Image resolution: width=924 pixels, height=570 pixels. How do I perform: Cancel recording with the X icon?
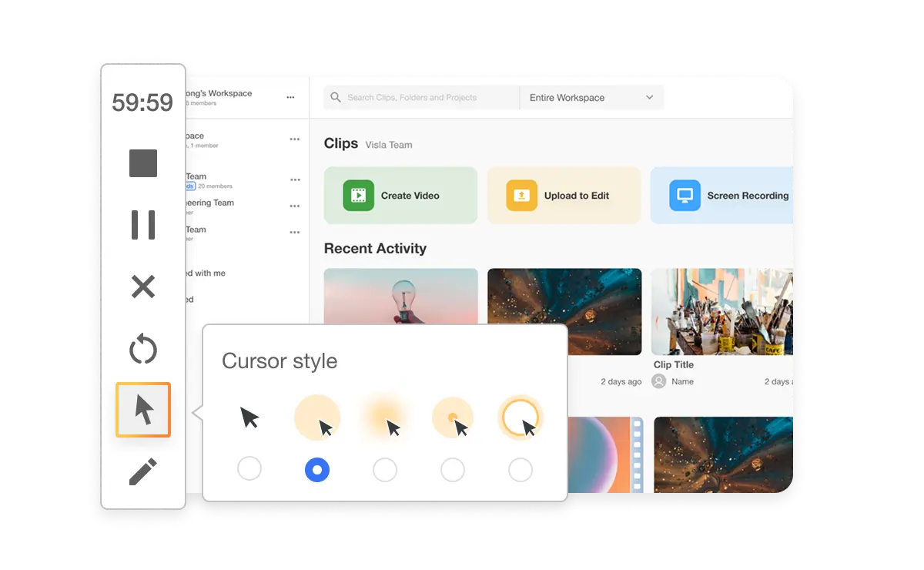[x=142, y=287]
